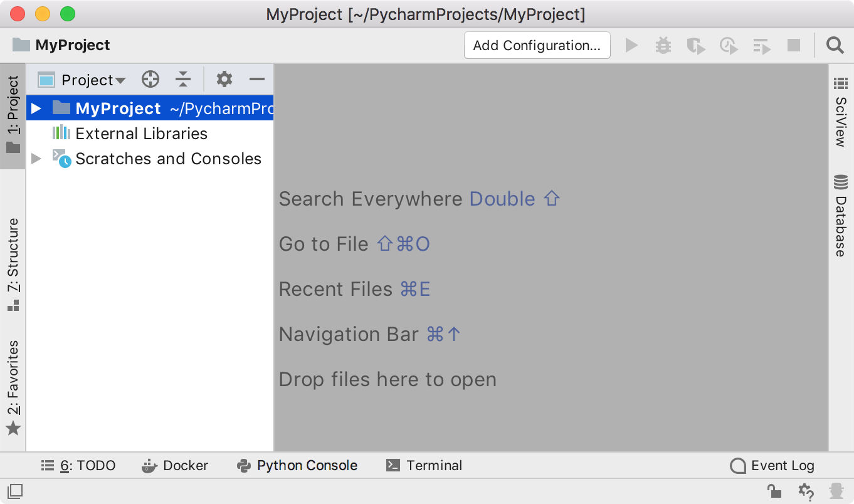Viewport: 854px width, 504px height.
Task: Click the MyProject folder icon in tree
Action: [x=61, y=108]
